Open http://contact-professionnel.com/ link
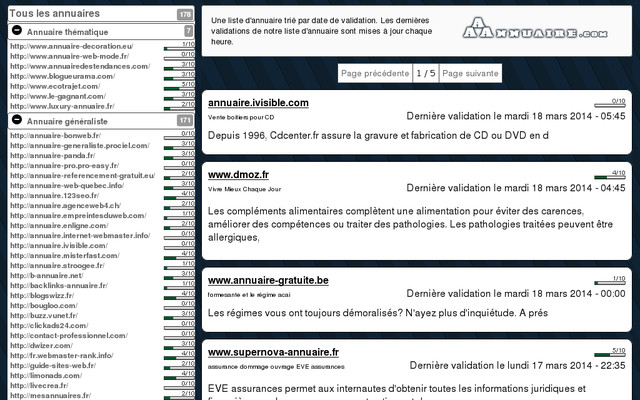Viewport: 640px width, 400px height. coord(69,336)
